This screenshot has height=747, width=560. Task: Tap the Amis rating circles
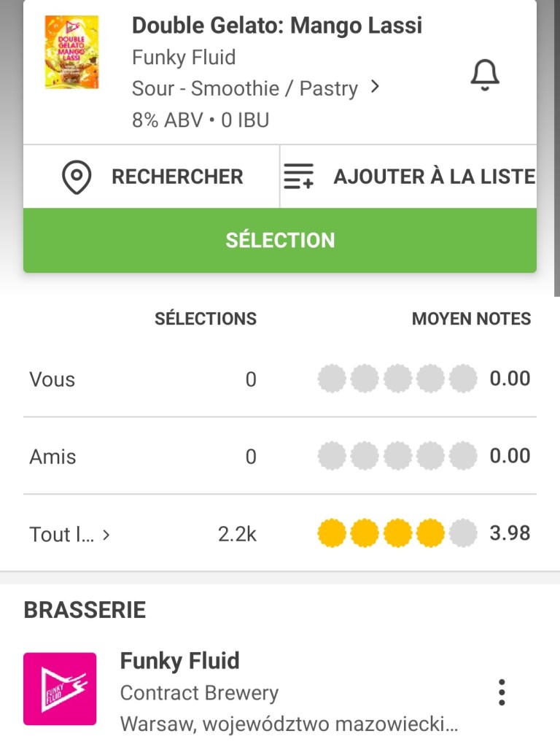[397, 457]
